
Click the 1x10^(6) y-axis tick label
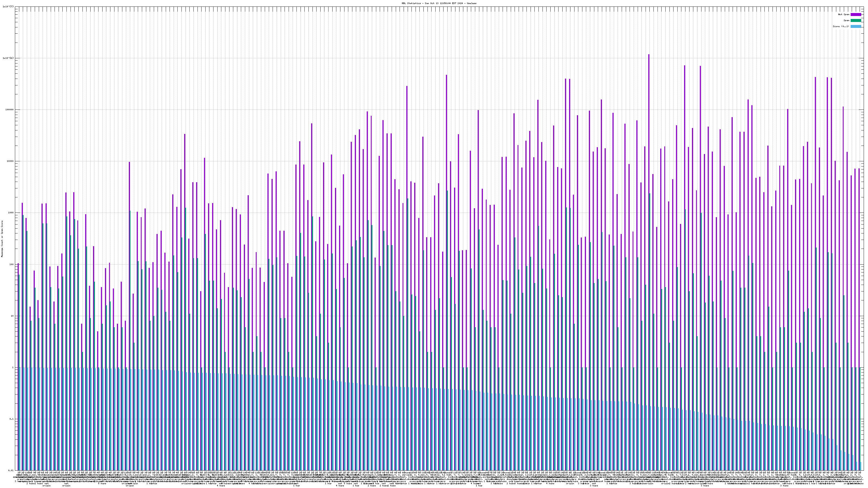click(x=8, y=58)
